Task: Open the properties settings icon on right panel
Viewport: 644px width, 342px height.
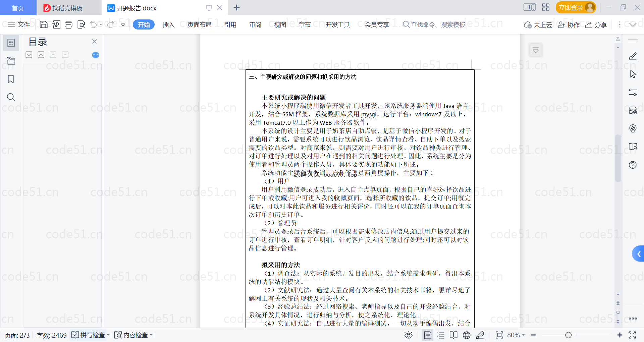Action: point(633,92)
